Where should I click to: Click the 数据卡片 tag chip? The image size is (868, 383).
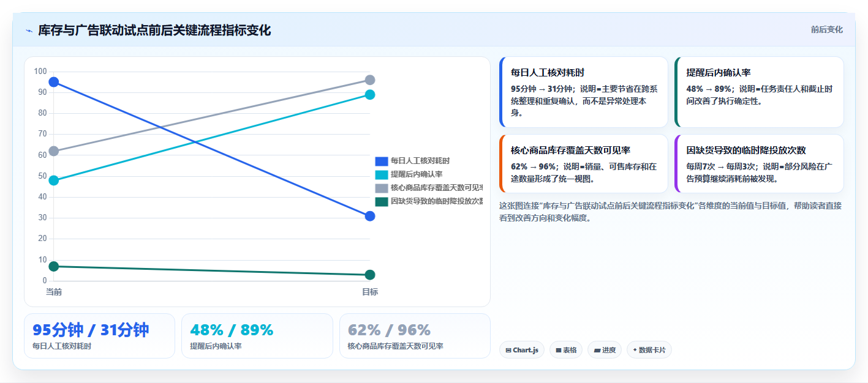click(649, 350)
